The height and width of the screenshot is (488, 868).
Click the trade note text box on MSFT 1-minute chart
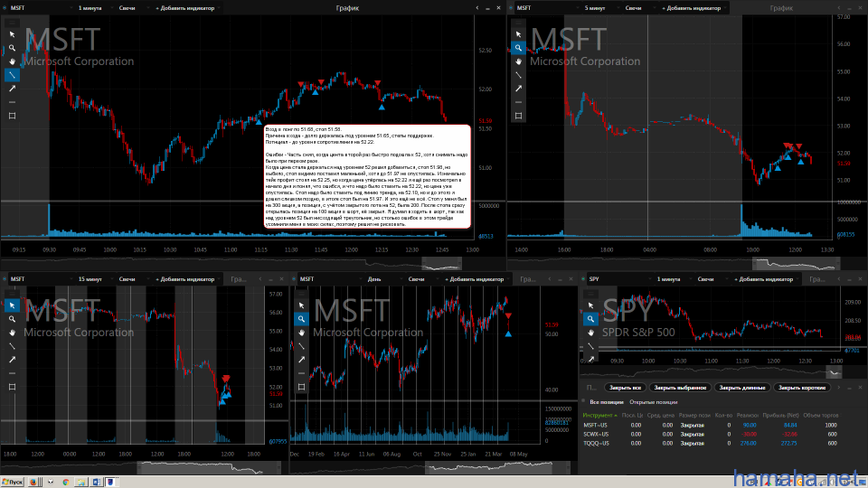[x=368, y=176]
